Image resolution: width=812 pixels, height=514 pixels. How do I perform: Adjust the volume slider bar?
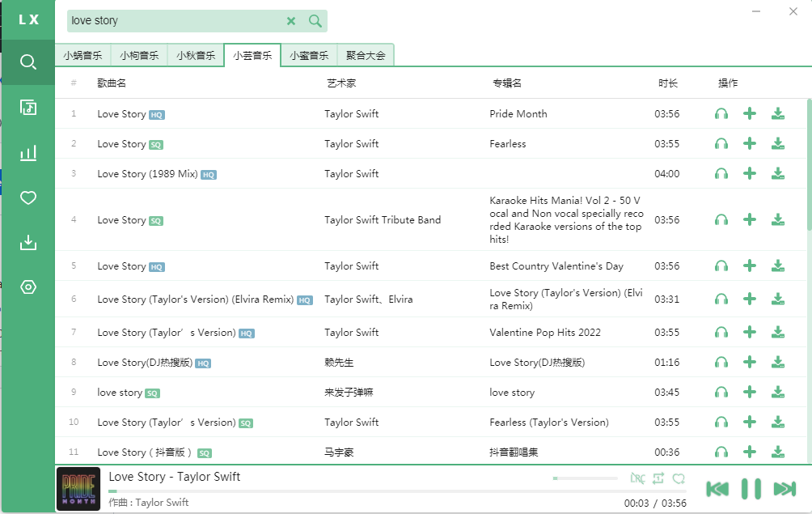coord(586,478)
